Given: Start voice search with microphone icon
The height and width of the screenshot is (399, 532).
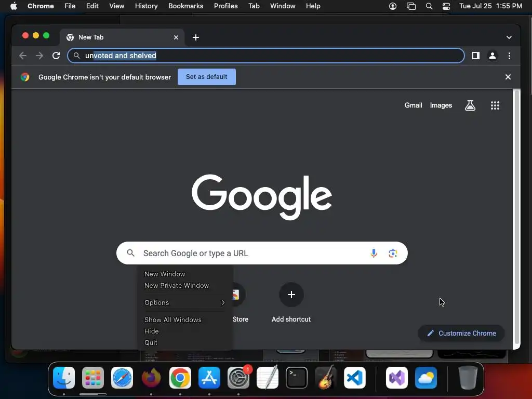Looking at the screenshot, I should pos(374,253).
